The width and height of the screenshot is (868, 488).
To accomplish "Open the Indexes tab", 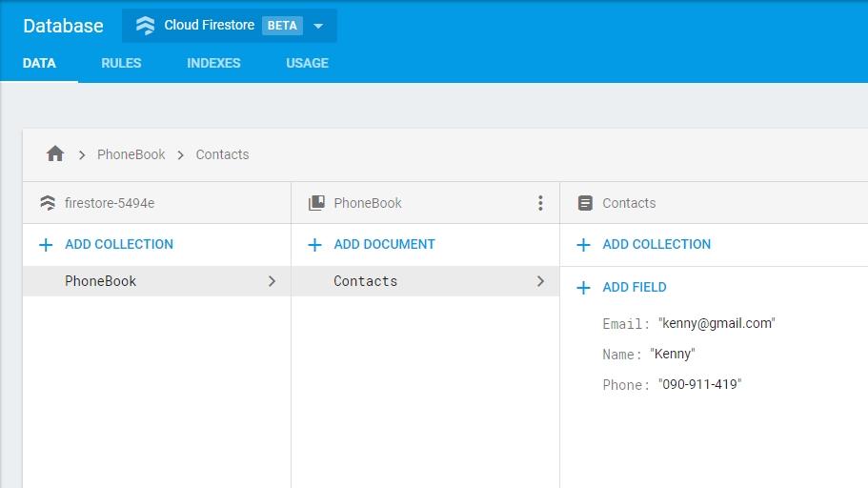I will click(213, 63).
